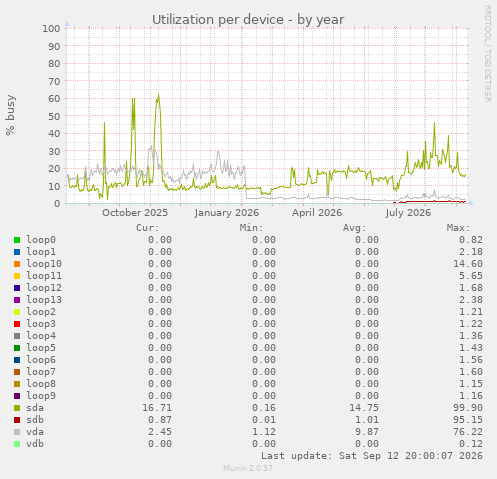This screenshot has width=497, height=479.
Task: Click the loop3 red color swatch
Action: click(17, 324)
